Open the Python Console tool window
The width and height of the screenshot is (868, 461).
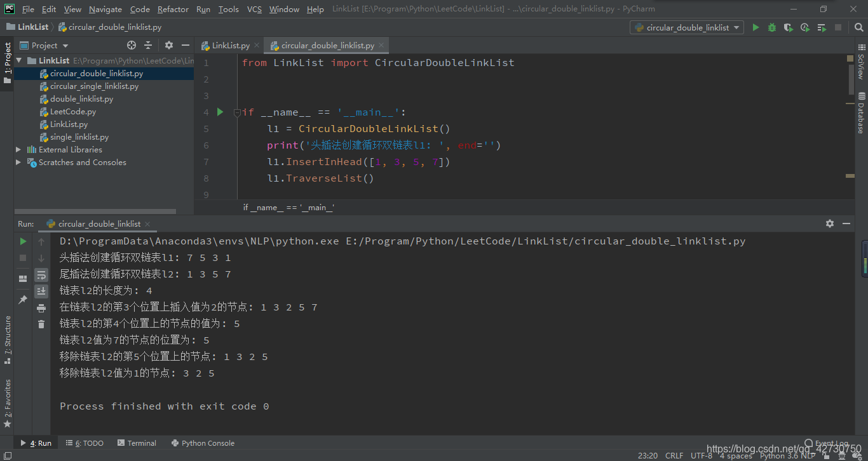[203, 443]
